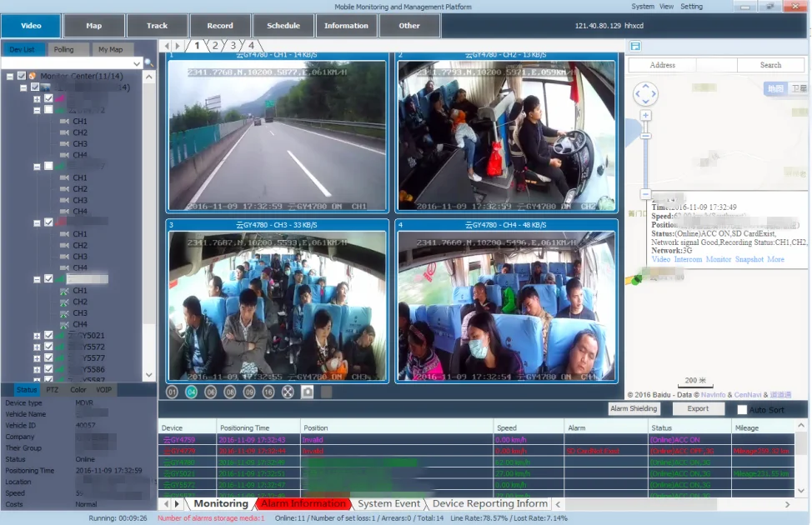Take a snapshot using the camera icon

307,392
